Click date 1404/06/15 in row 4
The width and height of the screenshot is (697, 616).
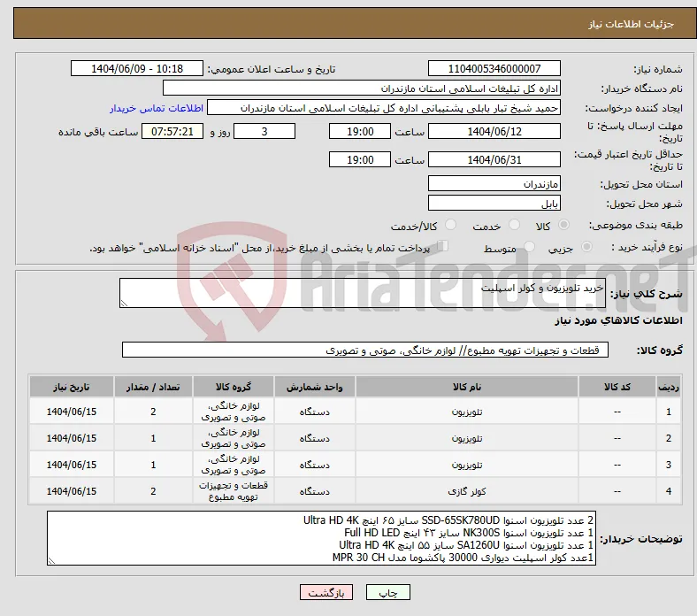pyautogui.click(x=71, y=491)
